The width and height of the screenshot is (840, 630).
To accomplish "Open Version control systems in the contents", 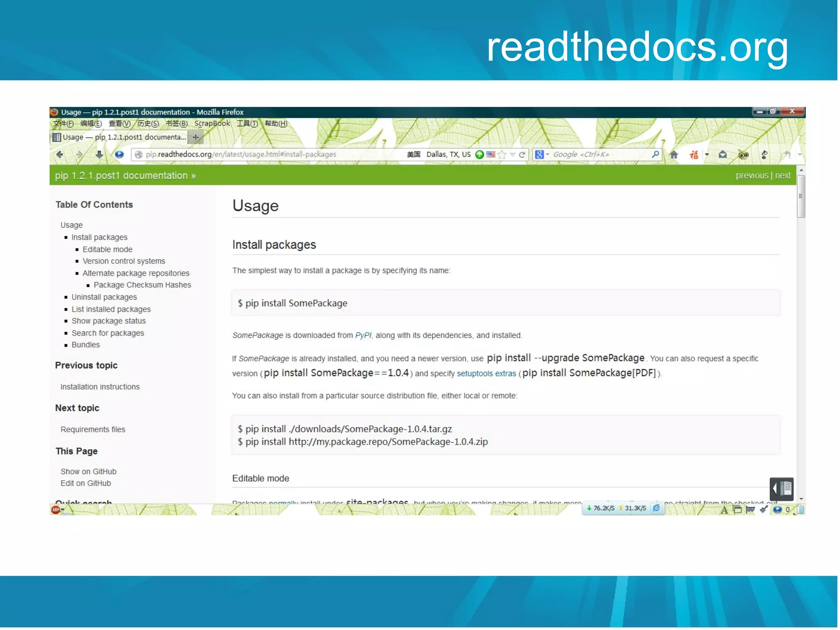I will click(124, 261).
